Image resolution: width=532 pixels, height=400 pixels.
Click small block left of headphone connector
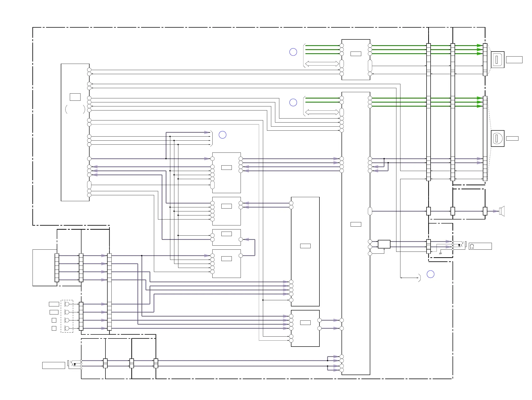click(x=384, y=244)
